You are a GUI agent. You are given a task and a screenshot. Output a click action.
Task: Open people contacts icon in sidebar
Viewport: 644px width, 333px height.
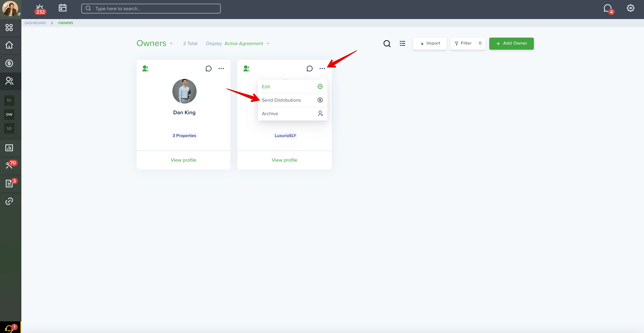(9, 81)
